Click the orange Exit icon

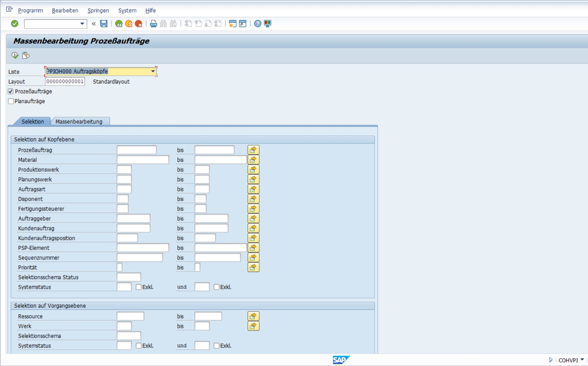click(x=129, y=23)
